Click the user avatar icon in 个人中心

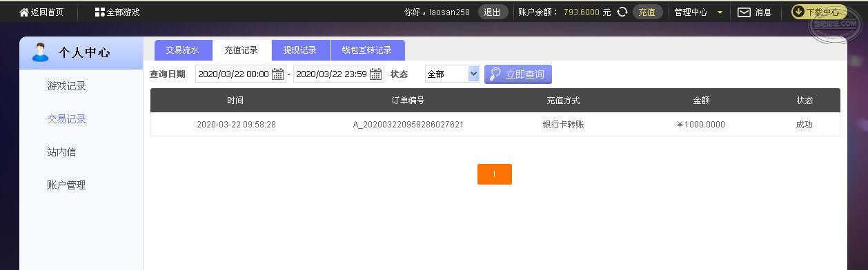tap(40, 52)
